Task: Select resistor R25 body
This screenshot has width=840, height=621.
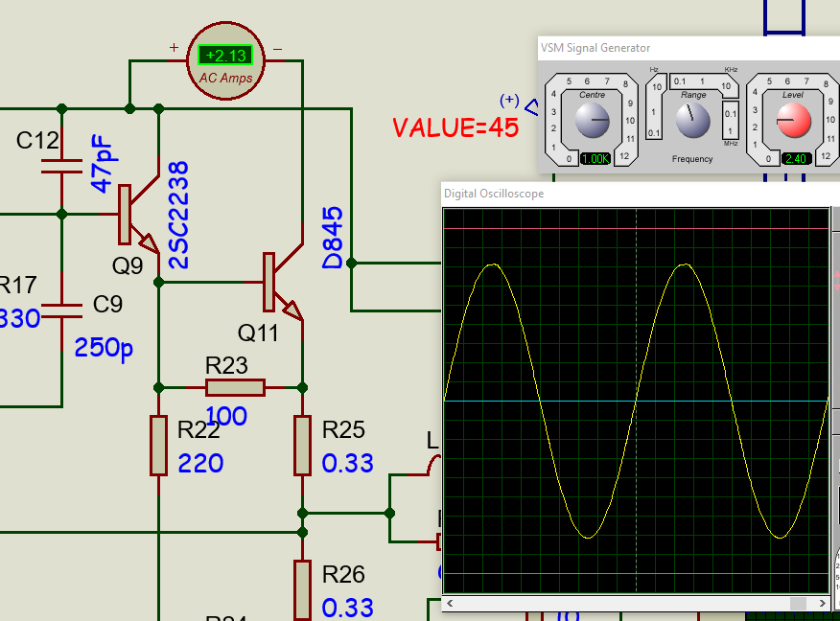Action: point(302,446)
